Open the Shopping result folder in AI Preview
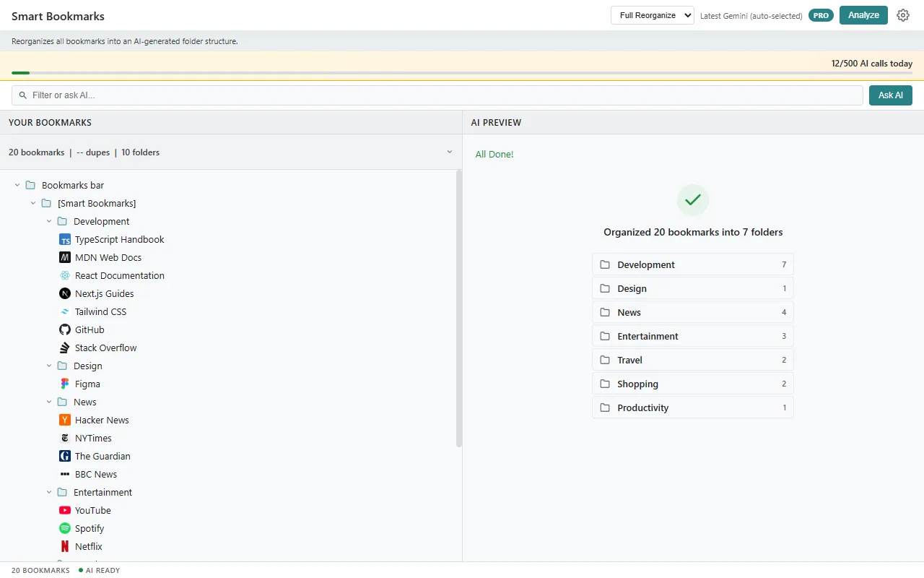Screen dimensions: 924x578 point(693,384)
